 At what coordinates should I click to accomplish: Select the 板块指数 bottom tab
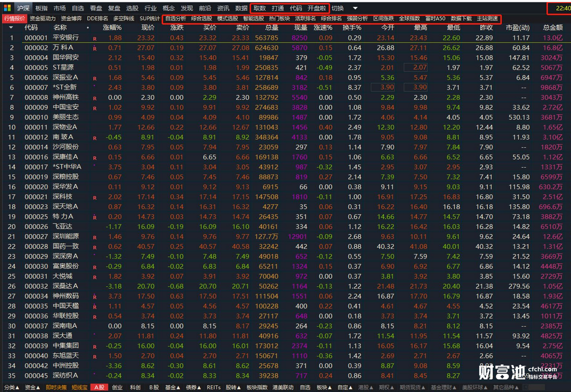257,387
